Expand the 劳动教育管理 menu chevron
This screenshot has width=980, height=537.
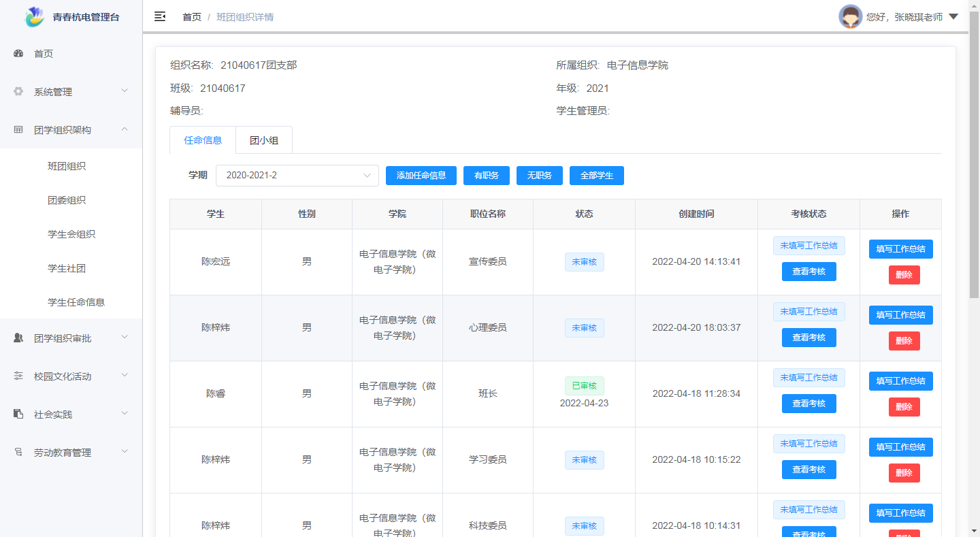[125, 451]
